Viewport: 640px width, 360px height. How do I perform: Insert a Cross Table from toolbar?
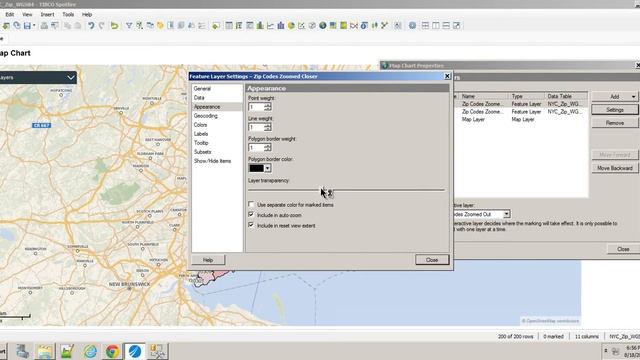coord(239,26)
